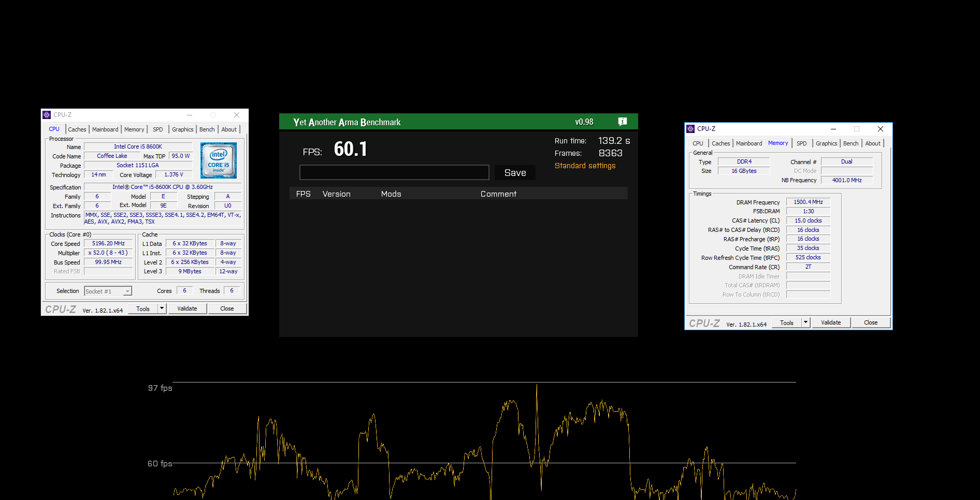
Task: Open benchmark info via the 'i' icon
Action: [622, 122]
